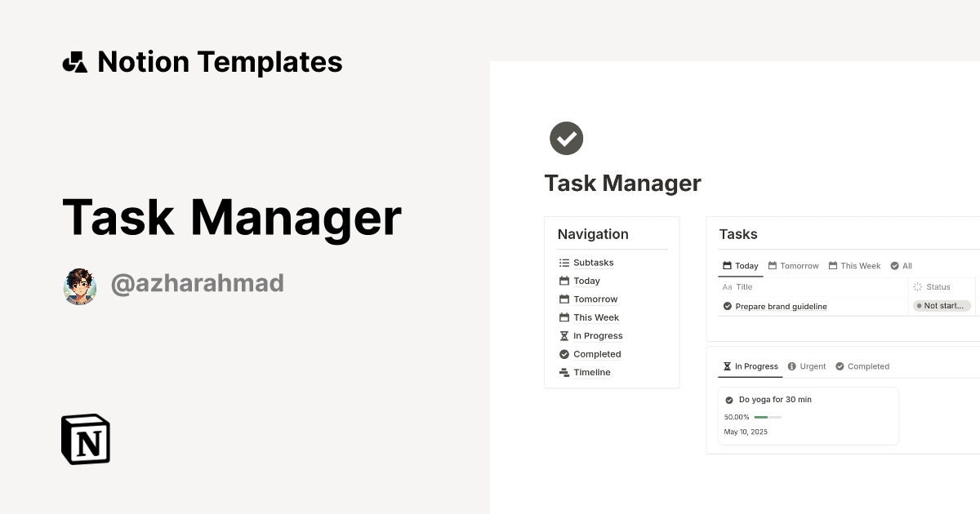
Task: Click the Subtasks list icon in Navigation
Action: pos(563,263)
